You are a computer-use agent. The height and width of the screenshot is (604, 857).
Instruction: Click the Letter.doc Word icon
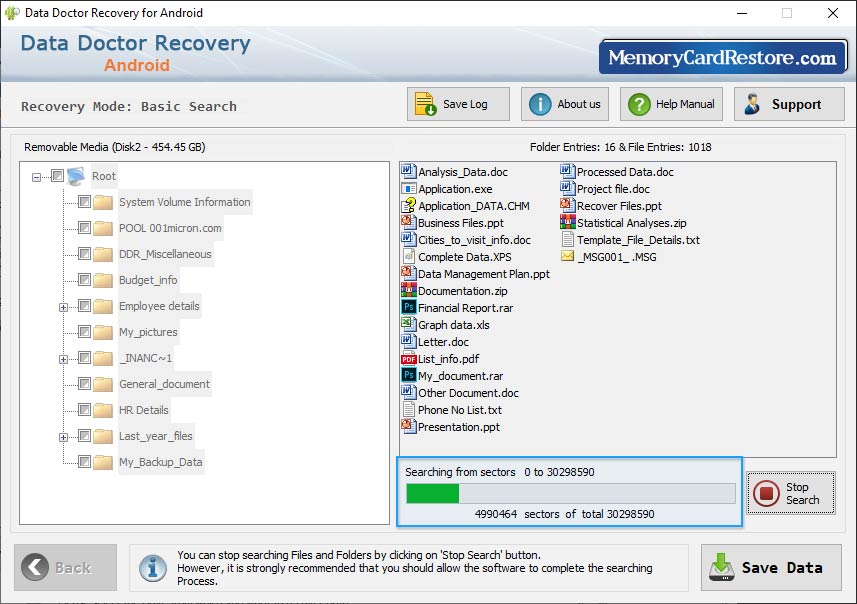408,341
